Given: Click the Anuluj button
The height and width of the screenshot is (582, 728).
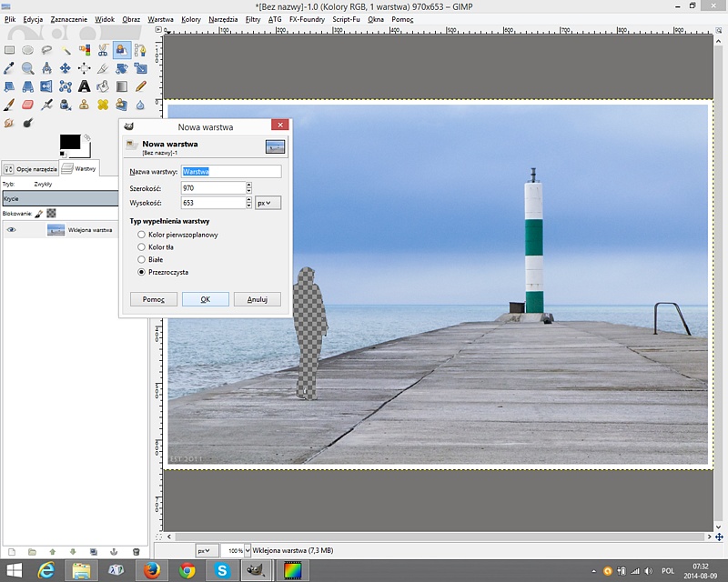Looking at the screenshot, I should point(257,299).
